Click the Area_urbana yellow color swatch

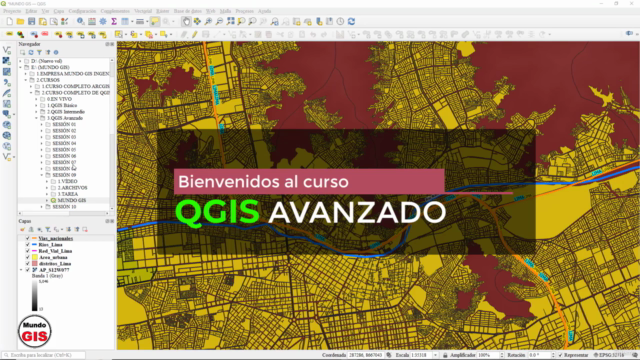pos(35,258)
